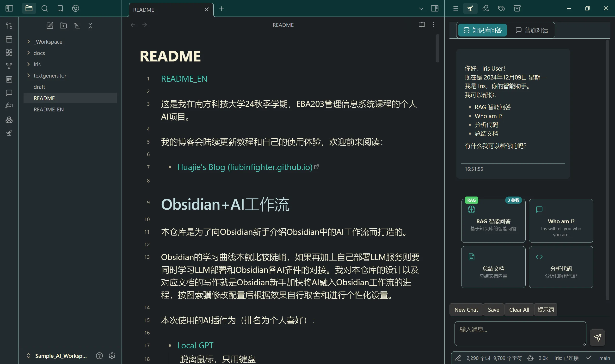Click the note editor vertical scrollbar

(x=437, y=48)
